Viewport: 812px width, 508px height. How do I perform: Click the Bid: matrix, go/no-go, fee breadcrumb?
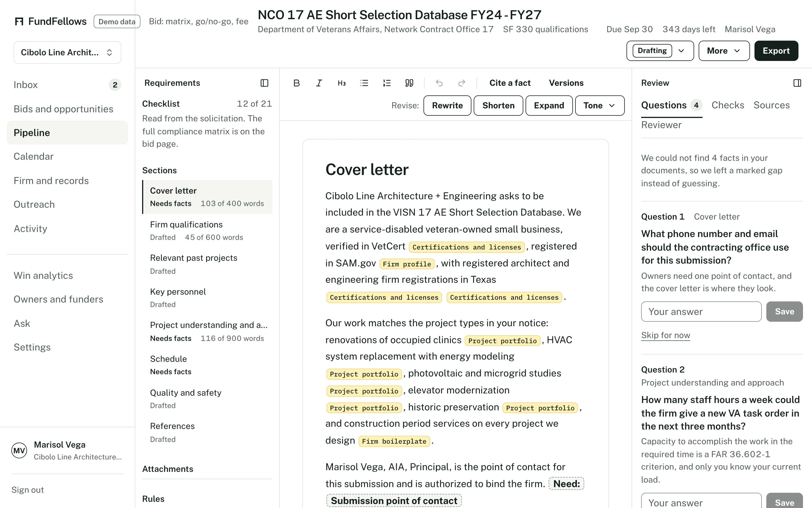(199, 21)
